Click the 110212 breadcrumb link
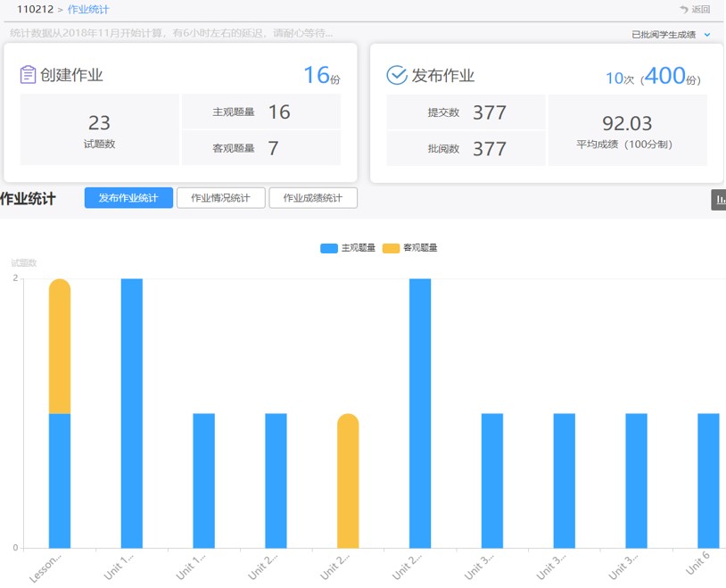Screen dimensions: 726x588 pos(34,10)
